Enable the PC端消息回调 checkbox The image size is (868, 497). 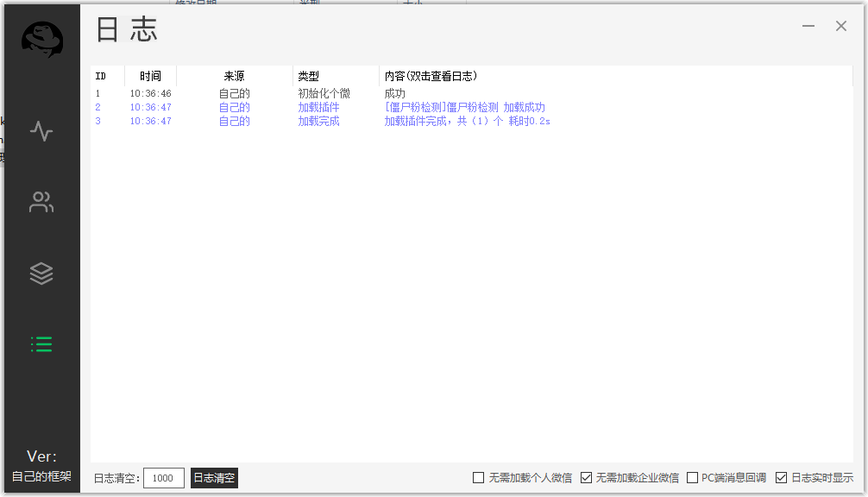693,478
